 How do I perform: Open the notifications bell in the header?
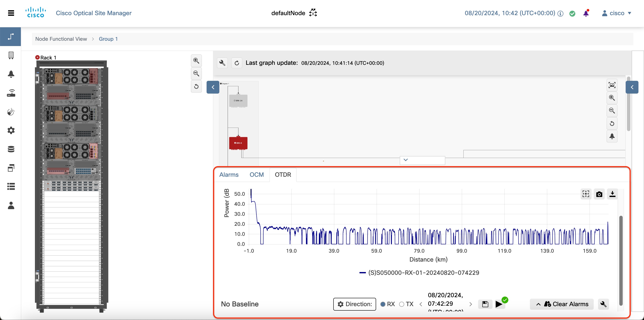coord(586,13)
